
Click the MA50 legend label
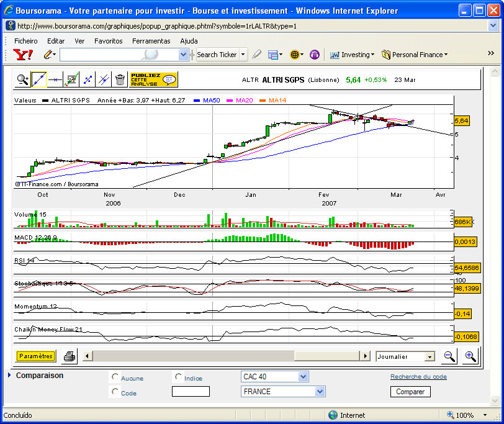(211, 101)
